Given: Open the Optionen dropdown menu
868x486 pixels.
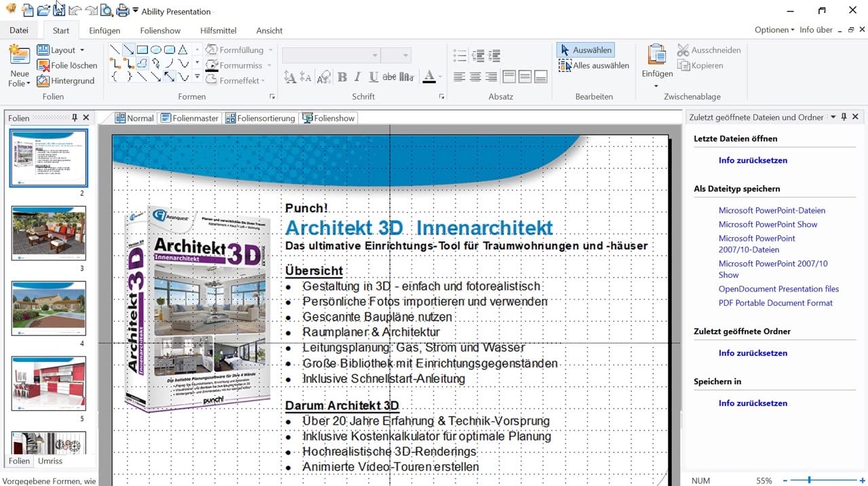Looking at the screenshot, I should coord(774,30).
